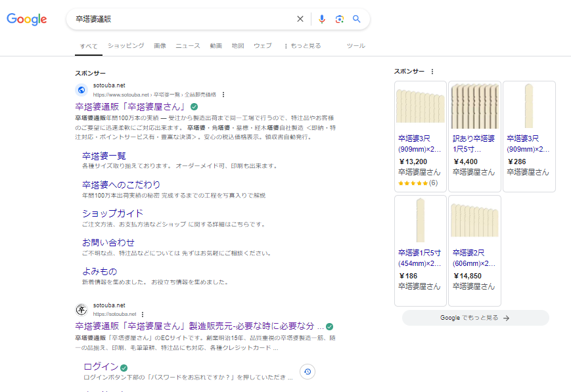Open options for the second sotouba.net result
Image resolution: width=571 pixels, height=392 pixels.
pos(143,314)
